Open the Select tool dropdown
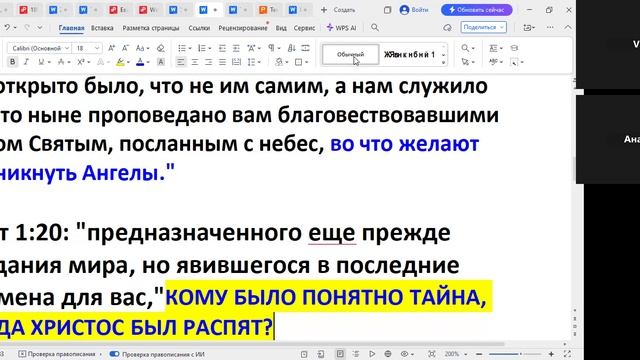640x360 pixels. [x=468, y=62]
